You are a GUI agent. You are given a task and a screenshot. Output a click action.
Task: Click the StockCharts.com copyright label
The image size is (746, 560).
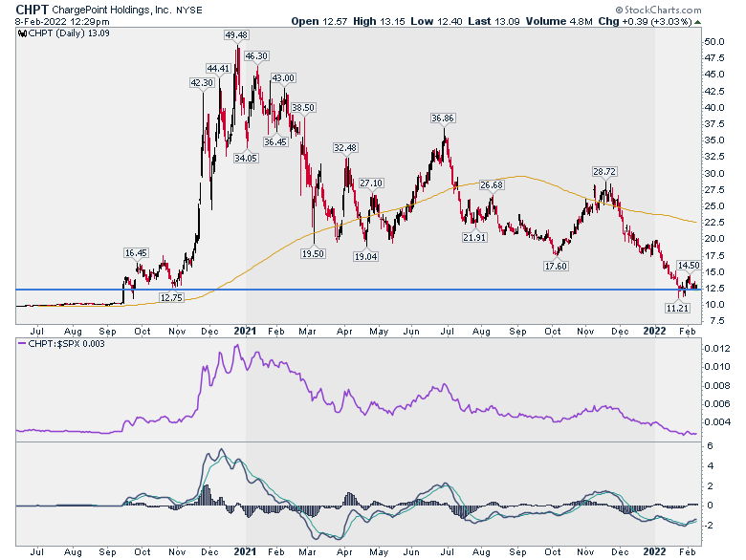[x=658, y=10]
